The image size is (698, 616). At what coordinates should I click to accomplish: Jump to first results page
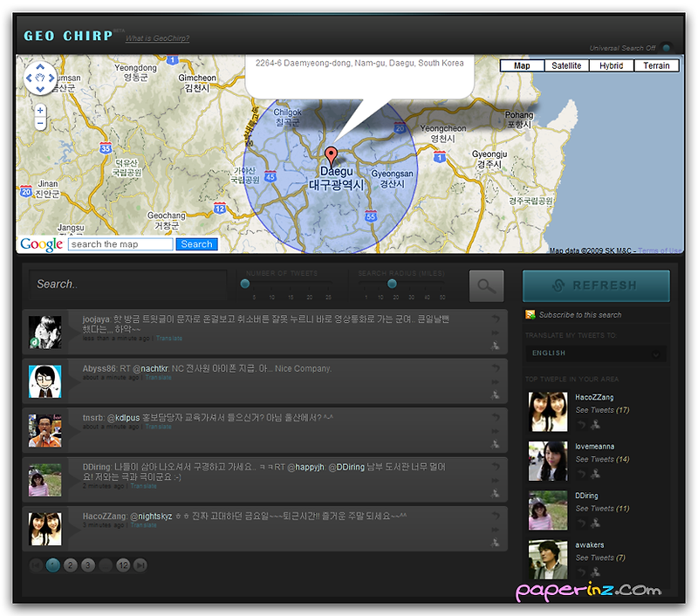click(x=36, y=565)
